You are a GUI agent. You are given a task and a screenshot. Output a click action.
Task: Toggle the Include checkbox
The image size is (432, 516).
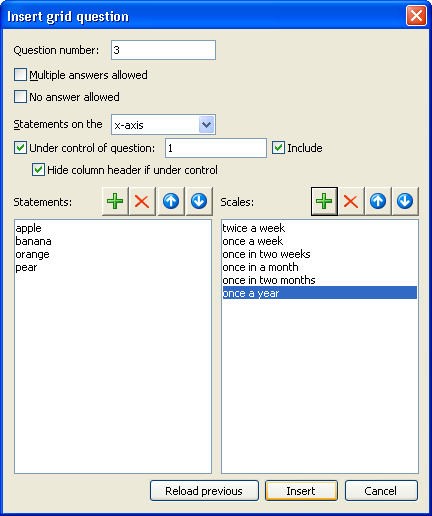(x=278, y=148)
